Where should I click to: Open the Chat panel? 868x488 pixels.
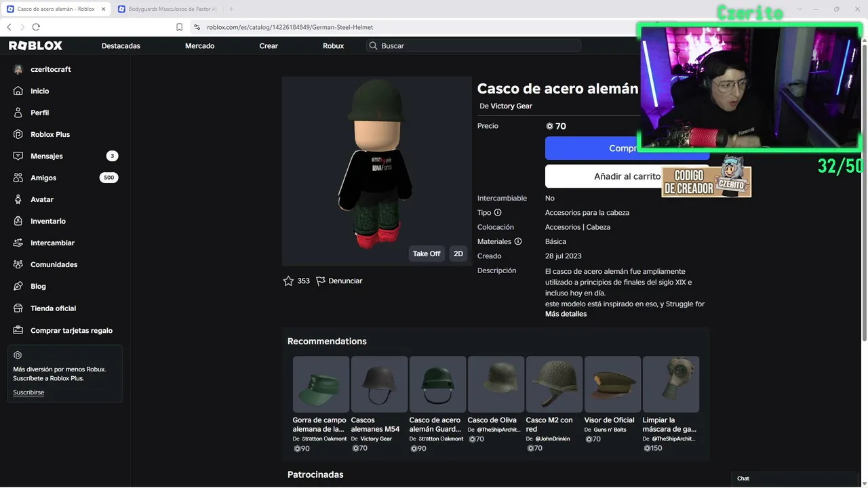point(795,479)
